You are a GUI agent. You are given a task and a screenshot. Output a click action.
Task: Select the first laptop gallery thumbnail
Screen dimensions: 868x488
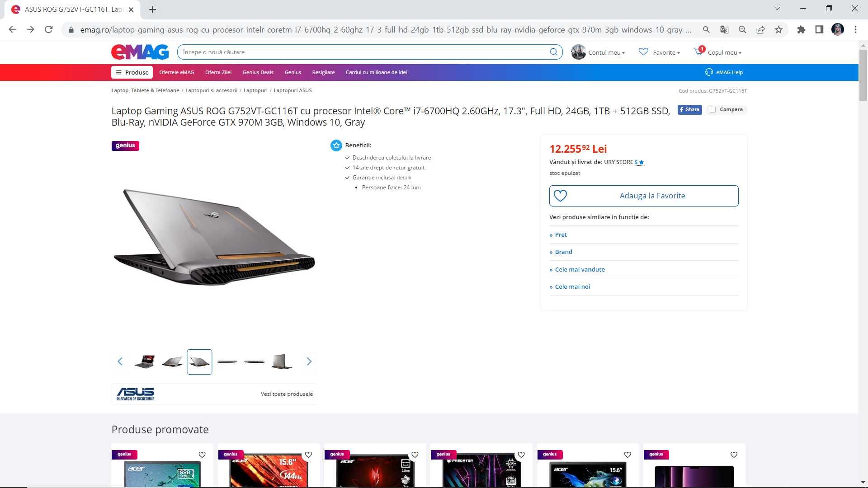(145, 361)
